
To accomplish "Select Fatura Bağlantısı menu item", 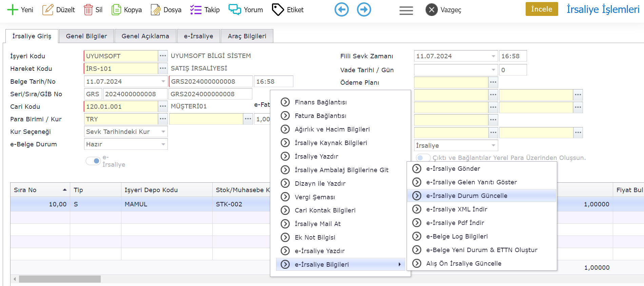I will (340, 116).
